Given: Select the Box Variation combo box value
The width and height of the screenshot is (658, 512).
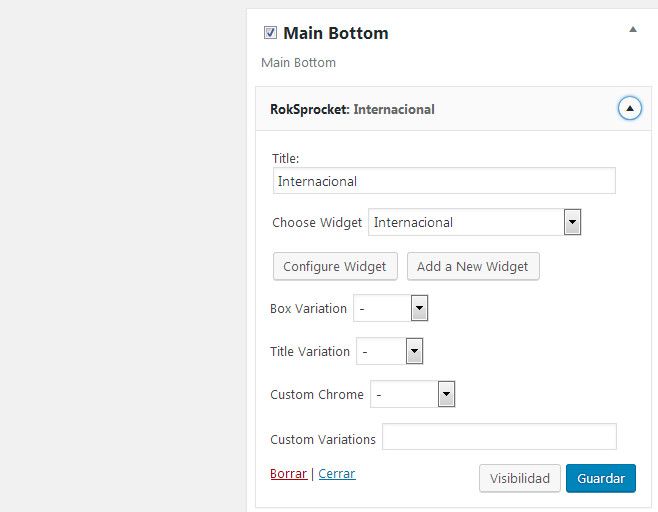Looking at the screenshot, I should (391, 308).
